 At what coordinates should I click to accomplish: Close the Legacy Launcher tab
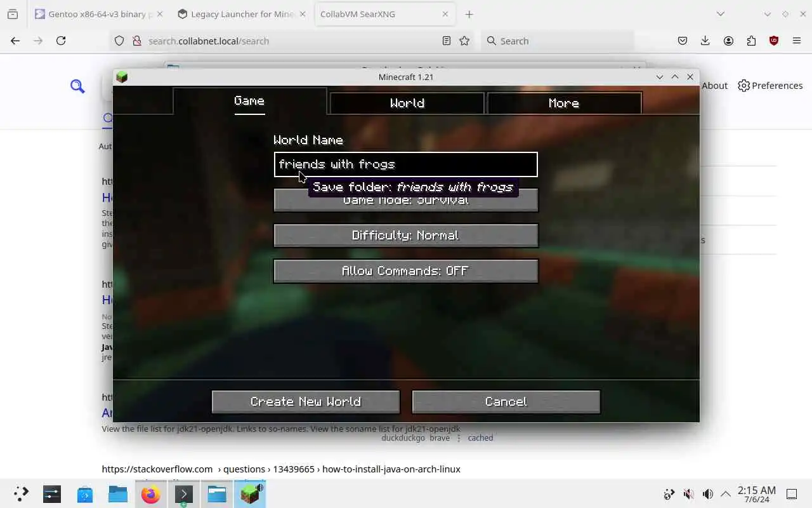(302, 14)
